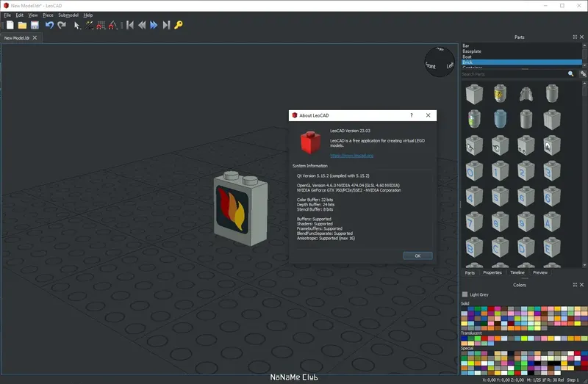The height and width of the screenshot is (384, 588).
Task: Go to the next building step
Action: 154,25
